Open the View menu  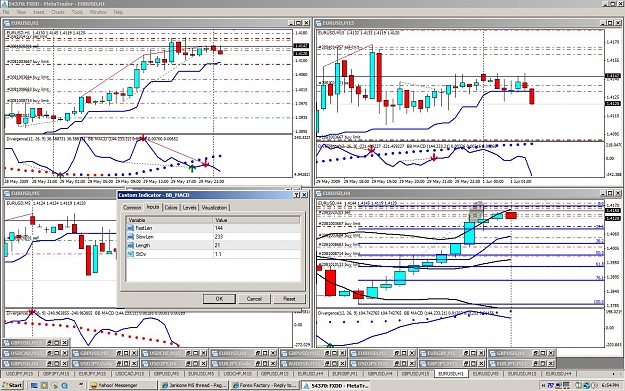point(21,12)
